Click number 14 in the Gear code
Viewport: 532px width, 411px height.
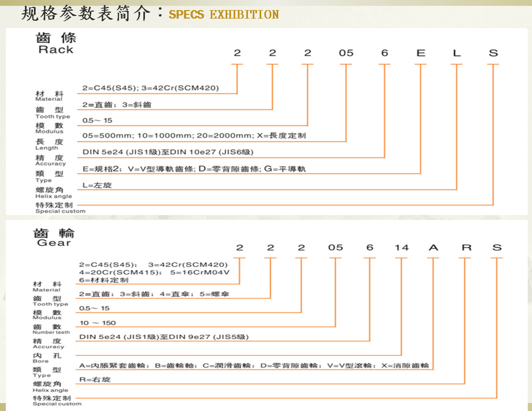pos(401,247)
